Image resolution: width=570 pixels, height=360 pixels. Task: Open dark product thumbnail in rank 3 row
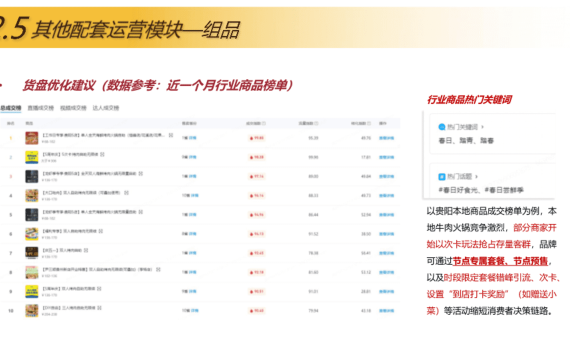click(x=32, y=176)
